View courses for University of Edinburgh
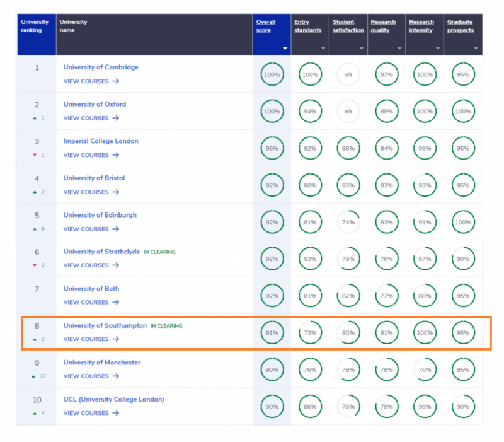Image resolution: width=504 pixels, height=442 pixels. (91, 229)
